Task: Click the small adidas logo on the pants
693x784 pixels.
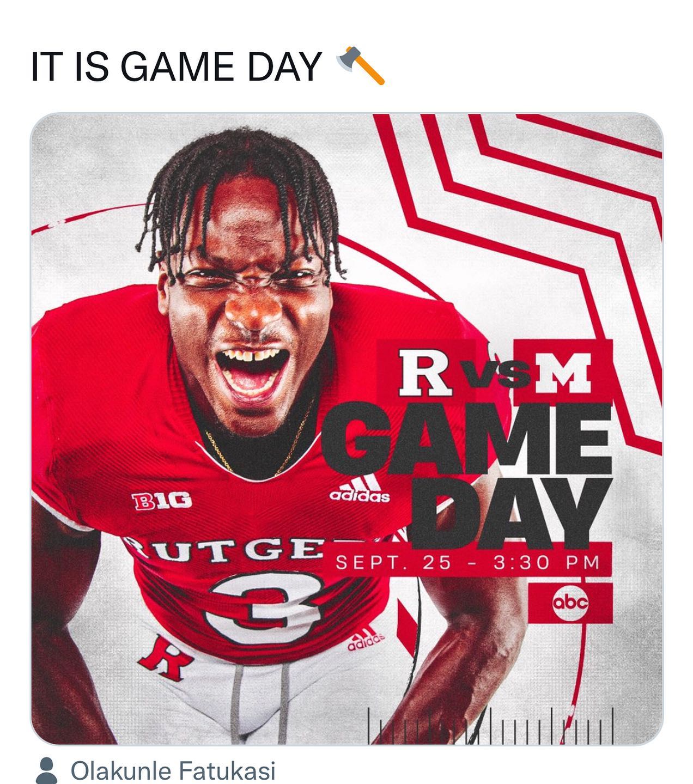Action: tap(366, 642)
